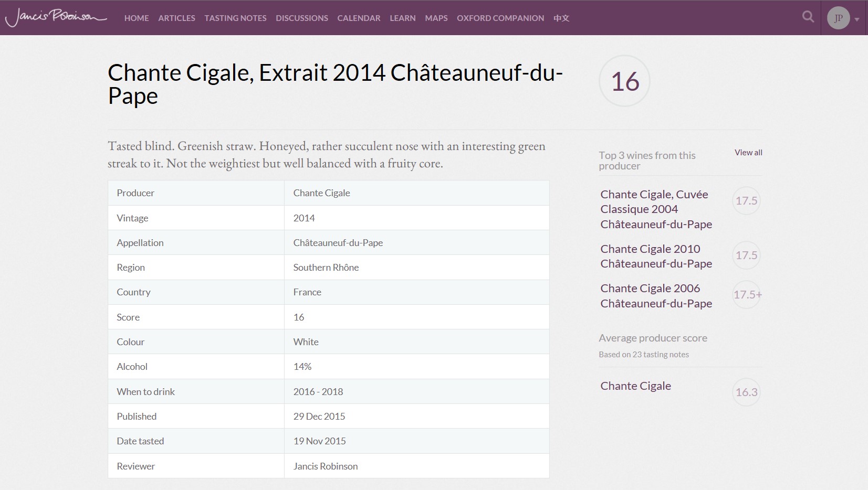The image size is (868, 490).
Task: Click 'Top 3 wines from this producer' heading
Action: coord(647,161)
